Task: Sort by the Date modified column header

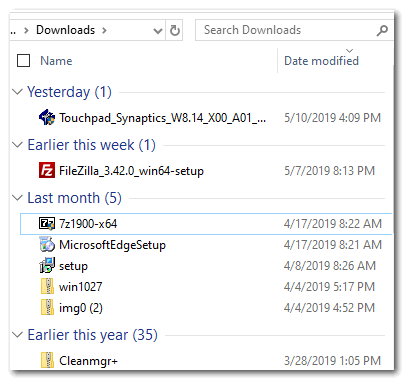Action: pos(321,61)
